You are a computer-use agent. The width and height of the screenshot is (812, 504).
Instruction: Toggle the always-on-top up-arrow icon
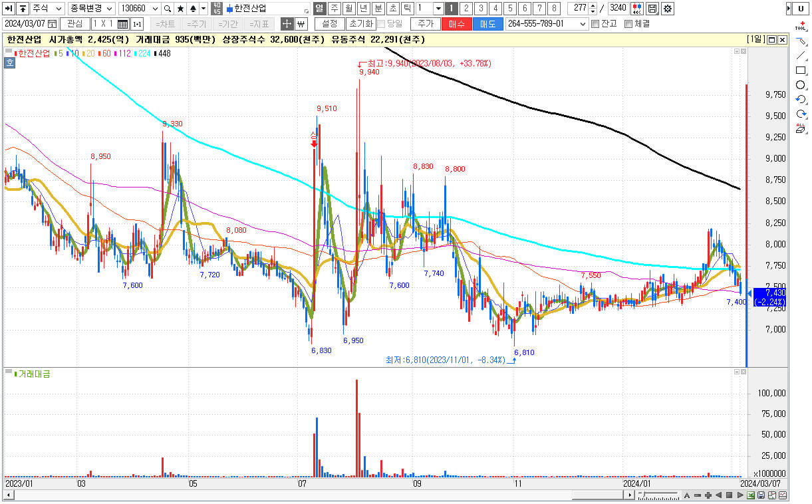point(23,9)
